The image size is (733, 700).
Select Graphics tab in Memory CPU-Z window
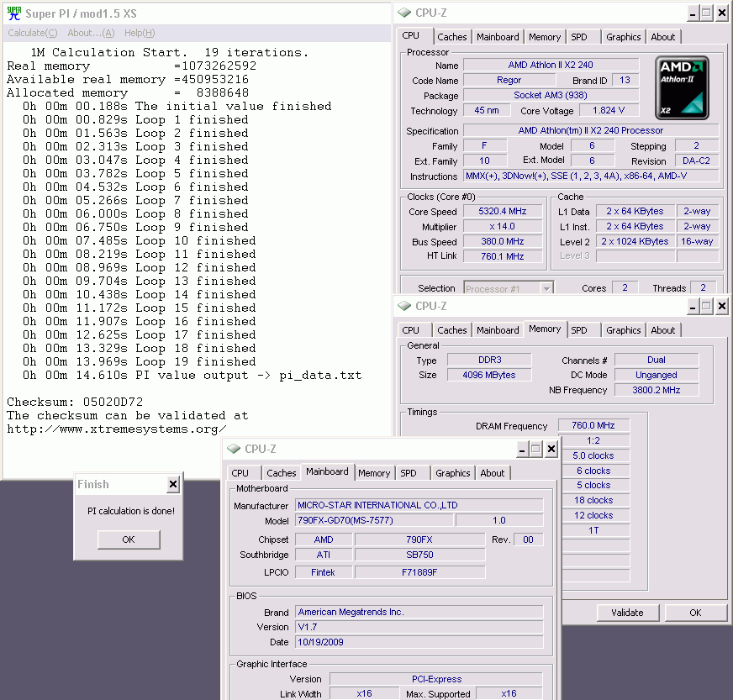(623, 330)
